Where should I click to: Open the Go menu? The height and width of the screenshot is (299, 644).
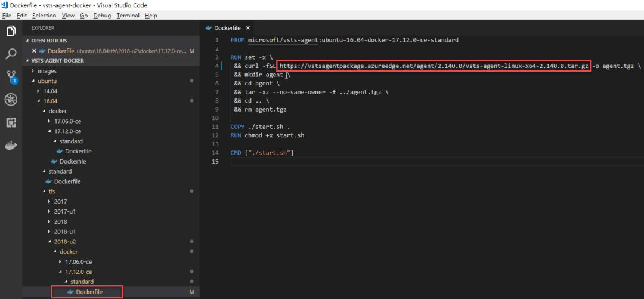pos(84,15)
